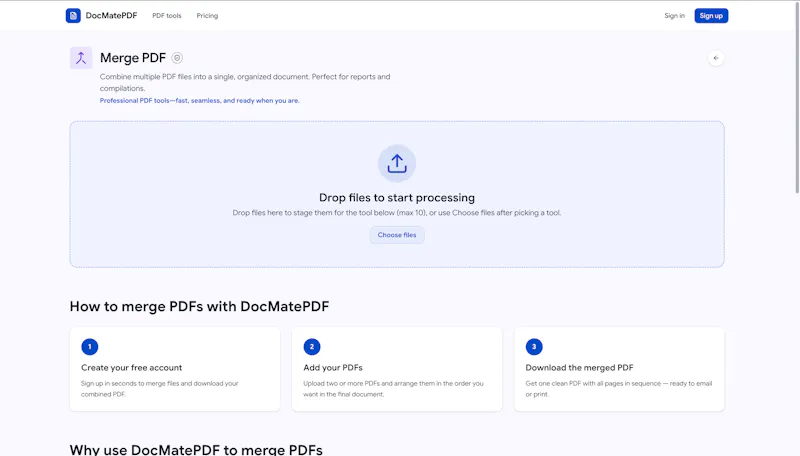Click the step 3 number badge
The image size is (800, 456).
[x=534, y=347]
